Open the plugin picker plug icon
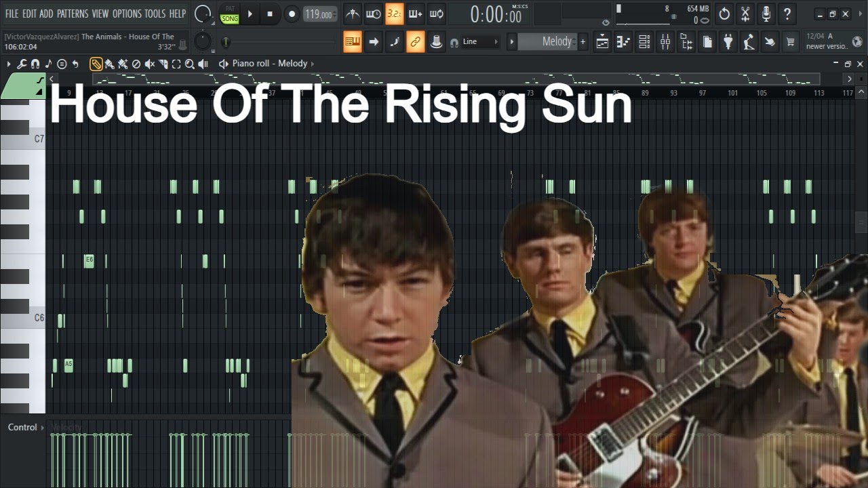This screenshot has height=488, width=868. (x=728, y=42)
